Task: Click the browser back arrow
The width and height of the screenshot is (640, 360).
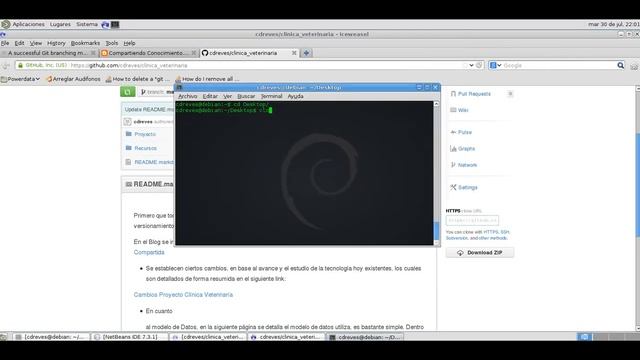Action: point(6,65)
